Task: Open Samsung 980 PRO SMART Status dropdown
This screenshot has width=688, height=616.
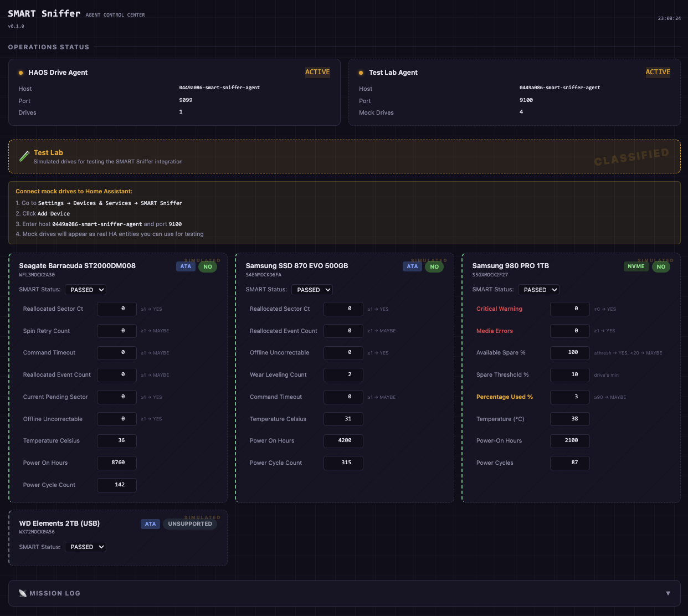Action: point(538,290)
